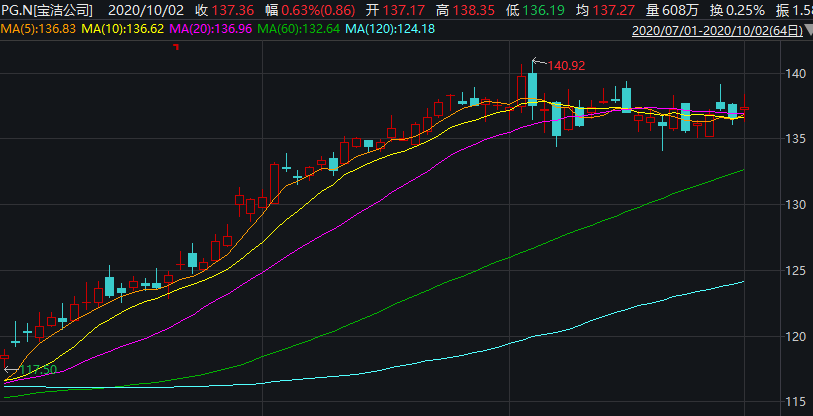Click the opening price 137.17 value
Screen dimensions: 813x416
[x=403, y=10]
